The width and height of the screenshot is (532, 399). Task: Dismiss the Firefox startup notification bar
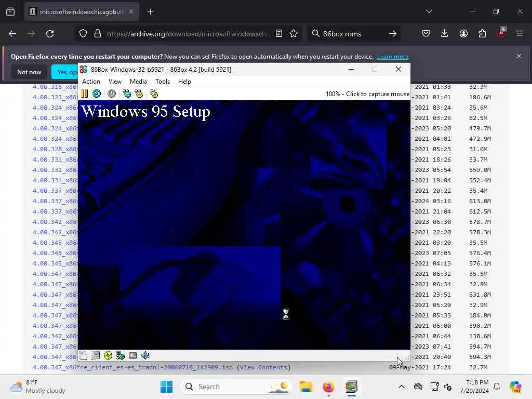(x=519, y=56)
